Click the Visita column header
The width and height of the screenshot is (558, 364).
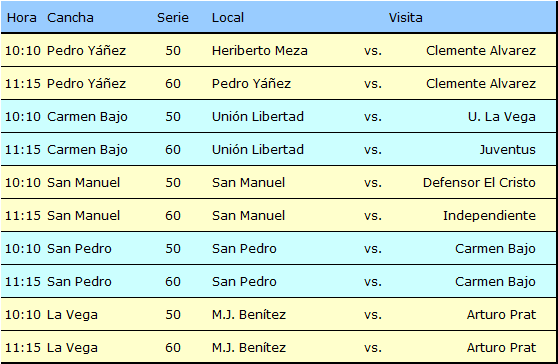click(405, 17)
